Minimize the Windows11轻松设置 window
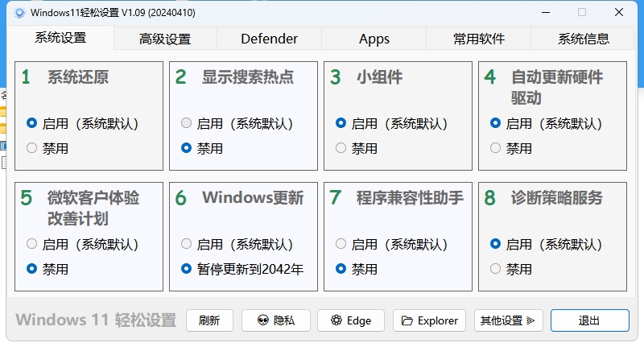The width and height of the screenshot is (644, 347). (546, 12)
